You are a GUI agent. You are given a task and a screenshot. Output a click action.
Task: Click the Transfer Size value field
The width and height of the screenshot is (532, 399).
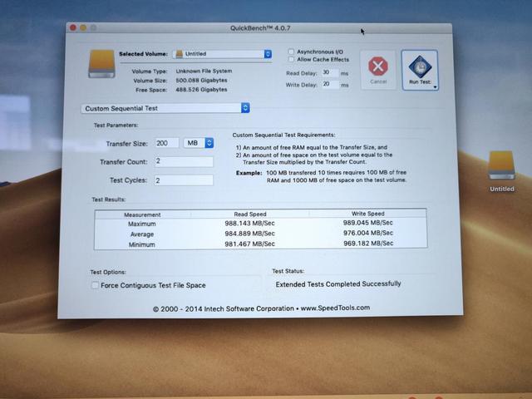(166, 143)
